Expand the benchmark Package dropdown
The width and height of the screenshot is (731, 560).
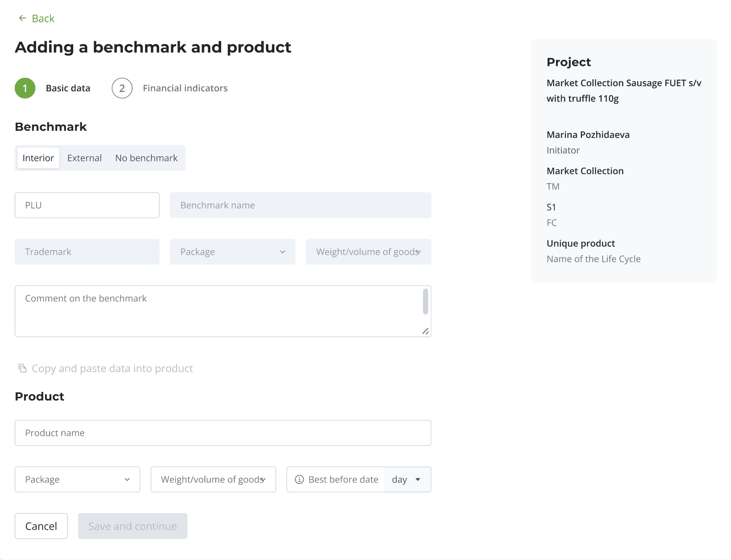(233, 252)
